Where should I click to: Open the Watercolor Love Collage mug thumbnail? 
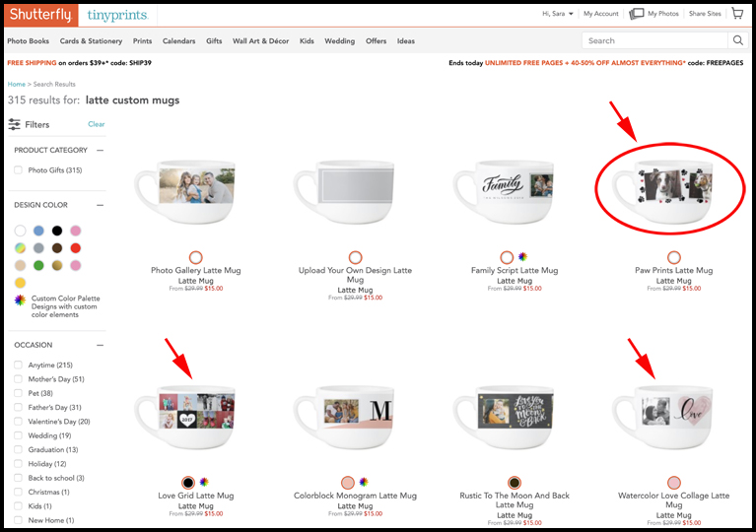pyautogui.click(x=663, y=417)
